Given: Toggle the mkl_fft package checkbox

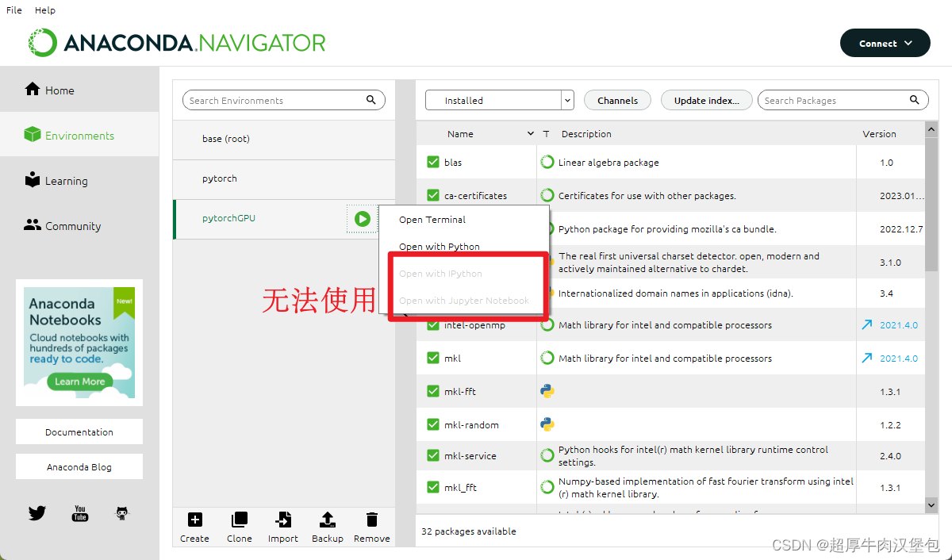Looking at the screenshot, I should pyautogui.click(x=433, y=487).
